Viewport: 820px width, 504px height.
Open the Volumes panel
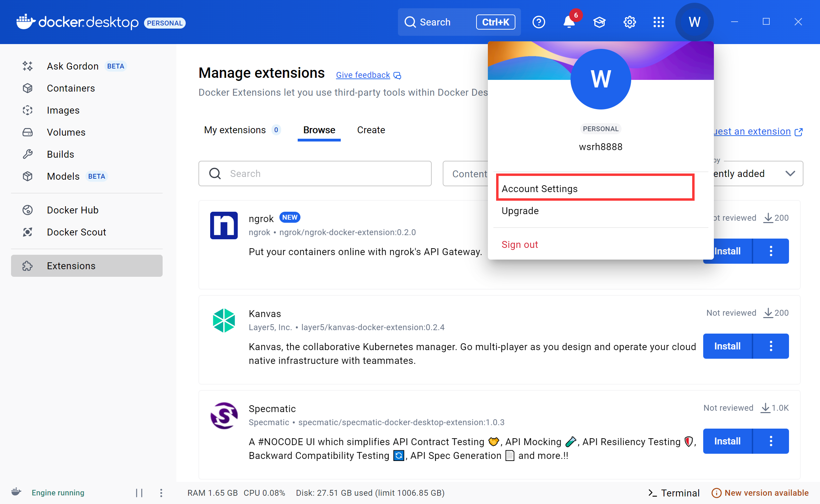[66, 132]
